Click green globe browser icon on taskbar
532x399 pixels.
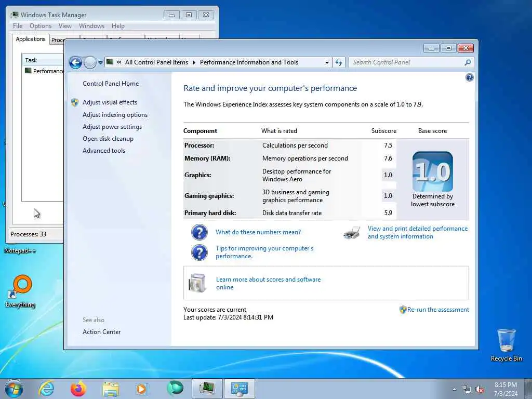tap(175, 388)
